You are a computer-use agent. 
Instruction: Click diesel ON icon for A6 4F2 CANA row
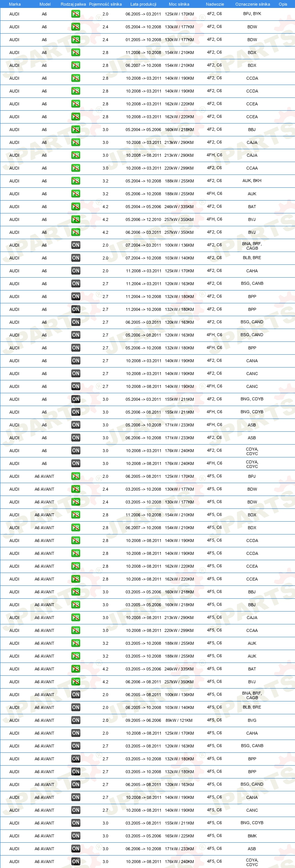click(76, 361)
